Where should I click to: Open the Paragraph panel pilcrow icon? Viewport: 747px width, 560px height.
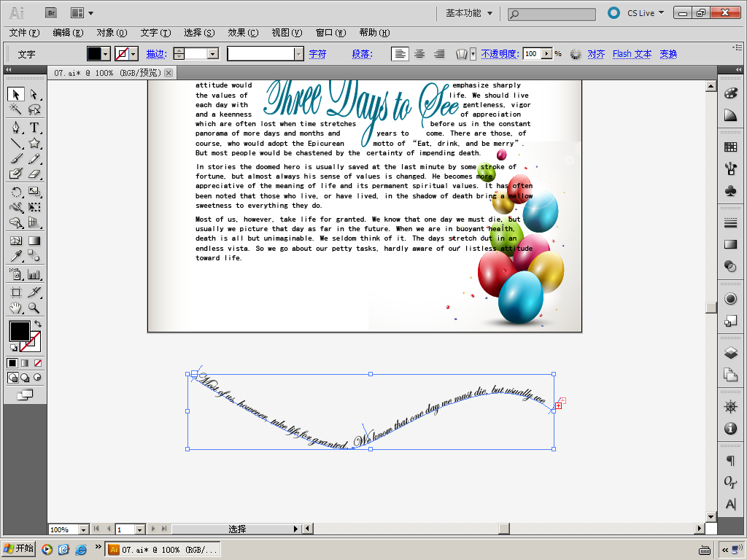[730, 461]
